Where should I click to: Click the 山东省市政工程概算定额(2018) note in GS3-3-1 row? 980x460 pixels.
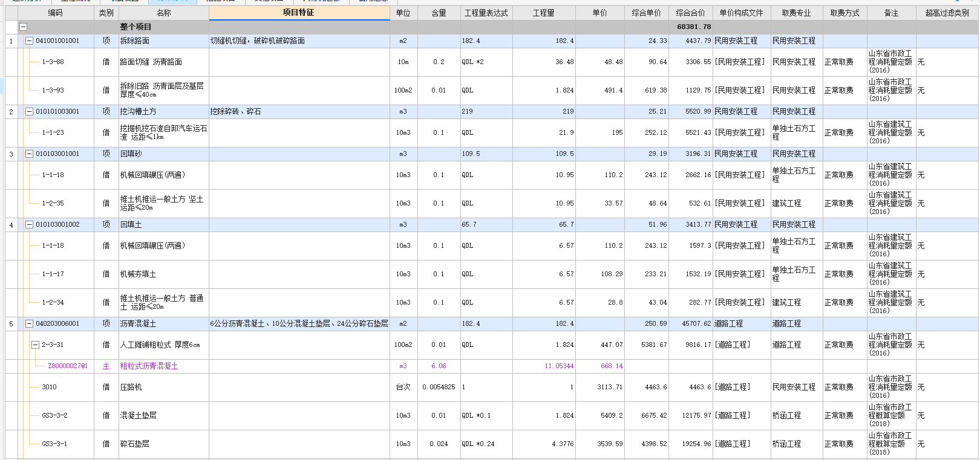pos(891,444)
